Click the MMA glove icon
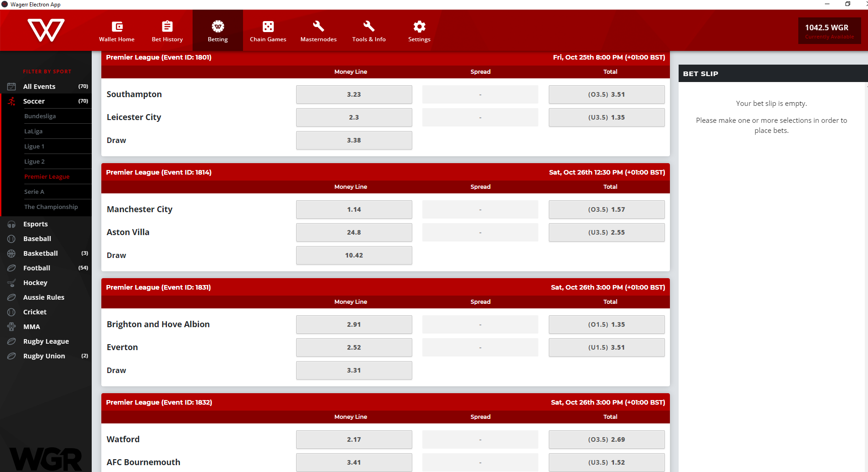Screen dimensions: 868x472 pyautogui.click(x=11, y=327)
